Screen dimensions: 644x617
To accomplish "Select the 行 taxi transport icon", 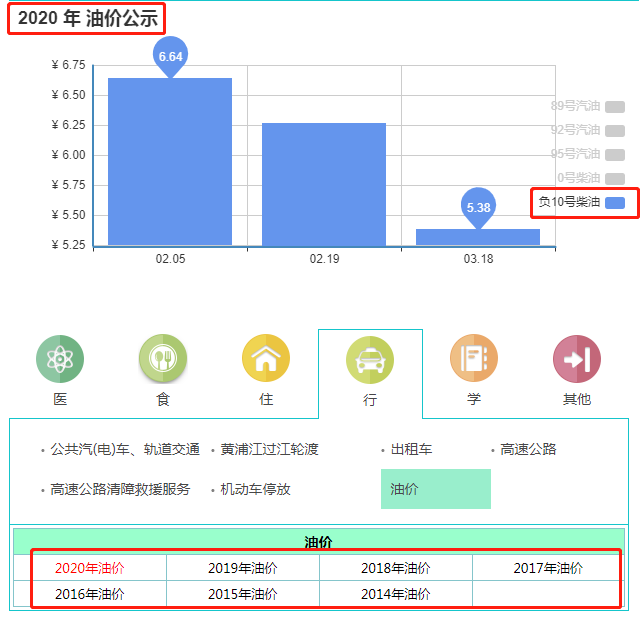I will point(370,360).
